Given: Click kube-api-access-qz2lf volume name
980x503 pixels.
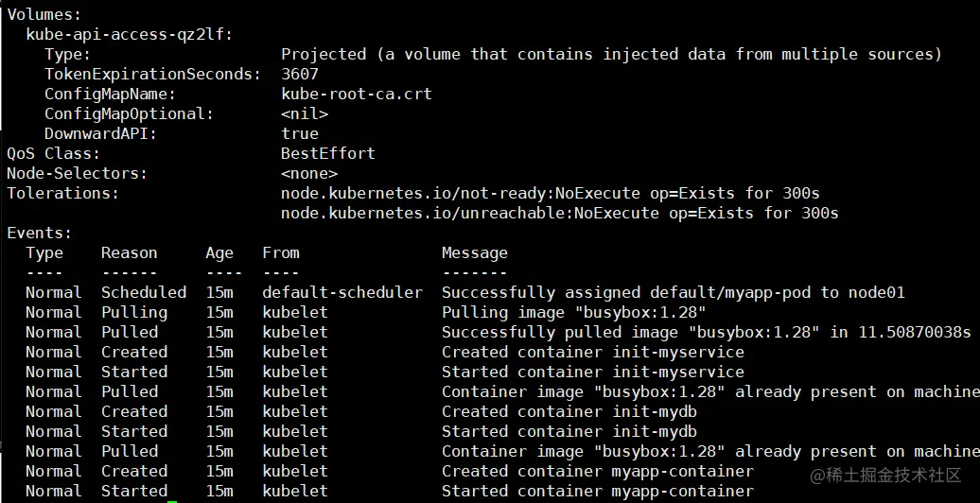Looking at the screenshot, I should pos(130,34).
